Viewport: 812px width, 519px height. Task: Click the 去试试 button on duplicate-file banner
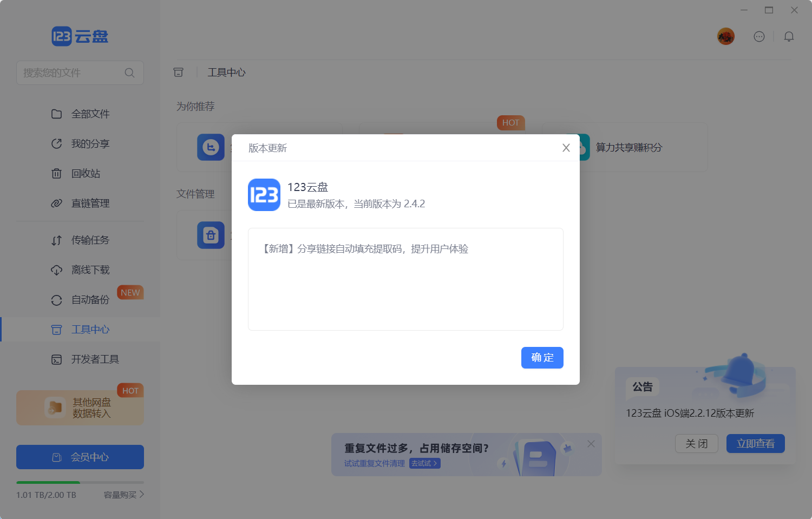click(x=424, y=463)
